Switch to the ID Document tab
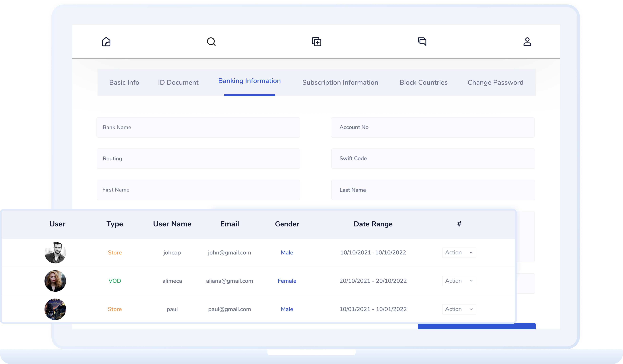 pyautogui.click(x=178, y=82)
